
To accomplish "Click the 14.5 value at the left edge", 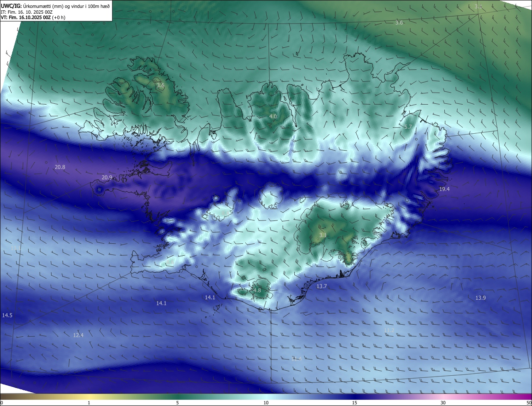I will click(7, 316).
